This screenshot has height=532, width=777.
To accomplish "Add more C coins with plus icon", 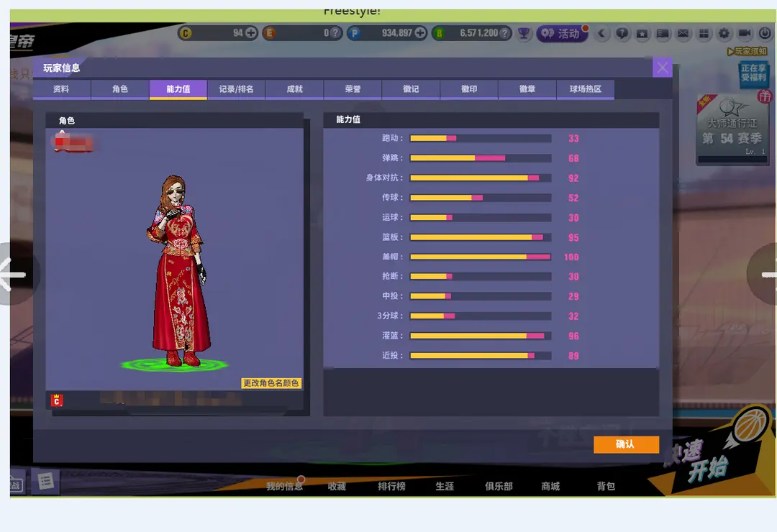I will (x=251, y=33).
